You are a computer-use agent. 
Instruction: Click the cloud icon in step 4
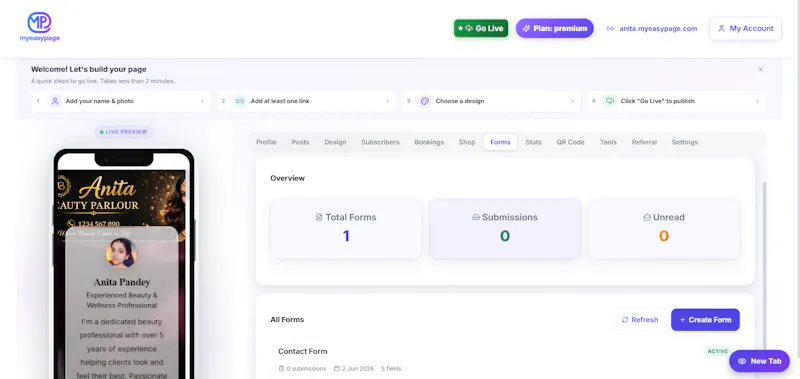pos(610,101)
